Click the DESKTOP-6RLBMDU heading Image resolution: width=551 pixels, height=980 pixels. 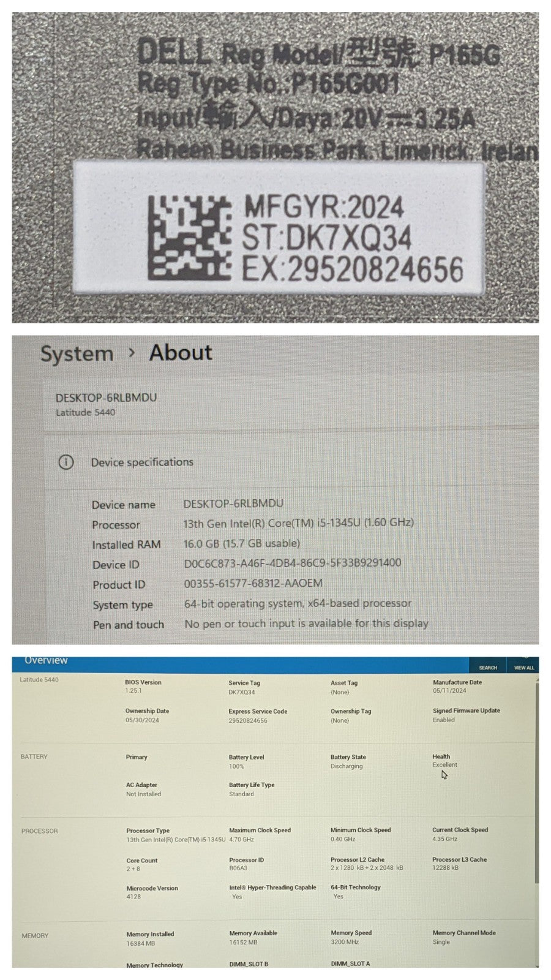pyautogui.click(x=106, y=398)
